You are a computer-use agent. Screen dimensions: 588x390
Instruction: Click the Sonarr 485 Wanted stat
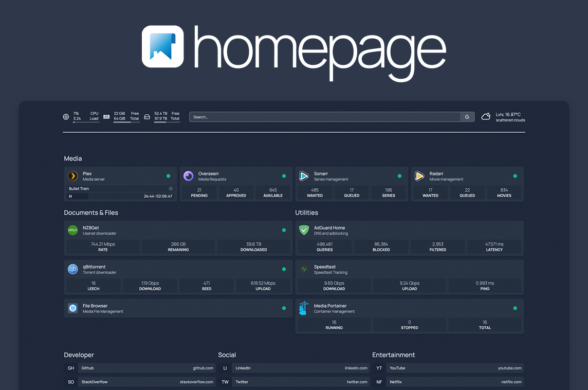[315, 192]
